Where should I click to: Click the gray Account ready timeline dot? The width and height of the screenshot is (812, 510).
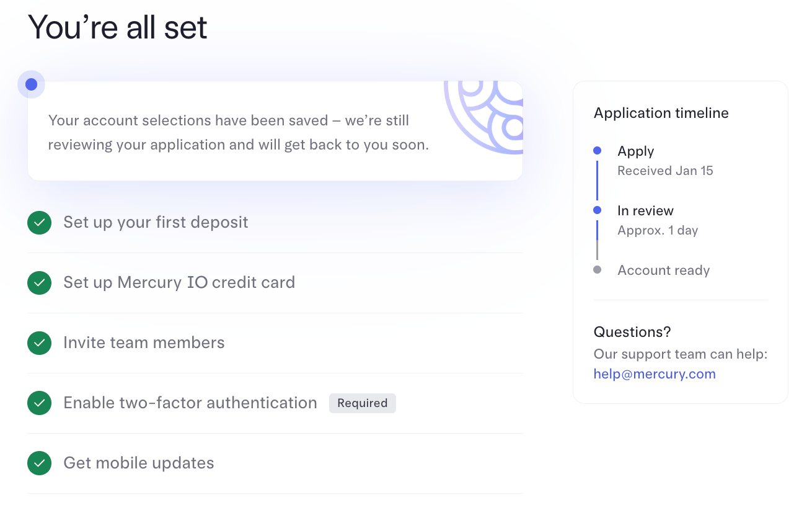[x=597, y=270]
